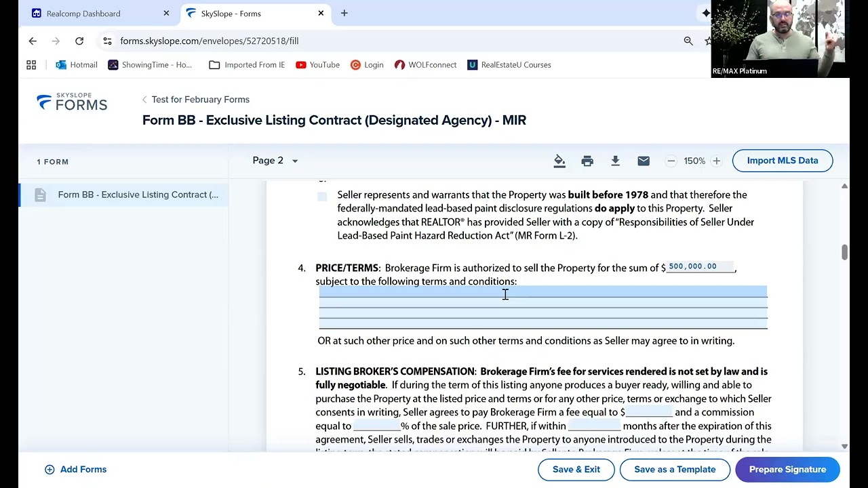Screen dimensions: 868x488
Task: Open the Imported From IE bookmarks folder
Action: pyautogui.click(x=247, y=65)
